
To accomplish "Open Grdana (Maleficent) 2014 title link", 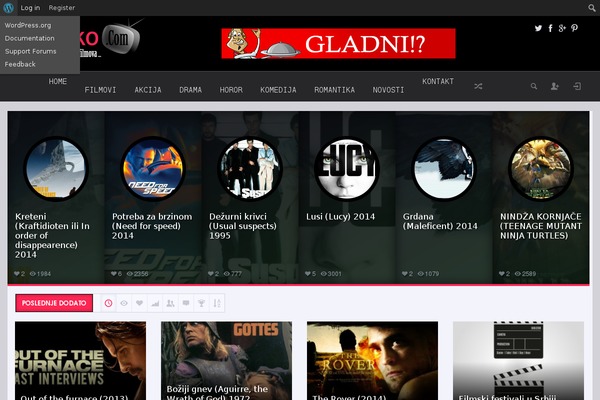I will 440,221.
